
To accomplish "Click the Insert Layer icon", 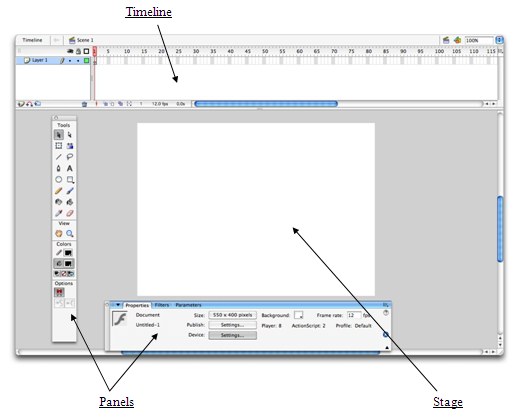I will click(x=21, y=104).
